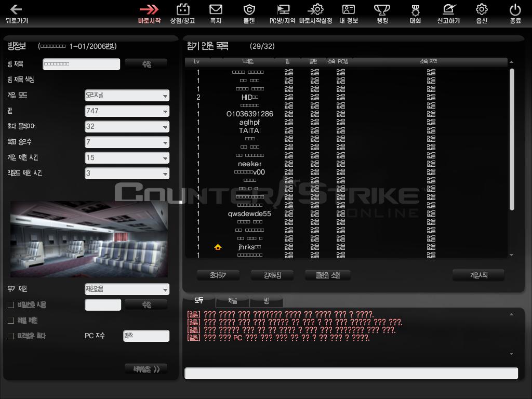Click the player list vertical scrollbar
532x399 pixels.
[x=512, y=139]
